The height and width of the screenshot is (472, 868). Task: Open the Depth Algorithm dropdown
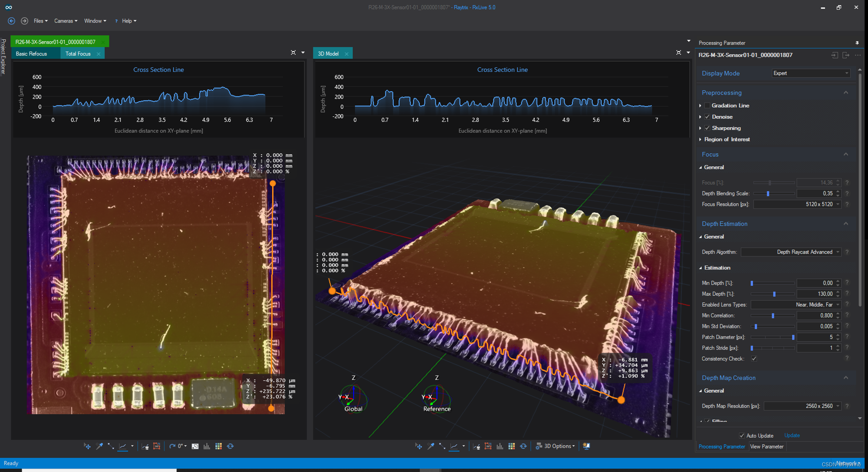(791, 252)
